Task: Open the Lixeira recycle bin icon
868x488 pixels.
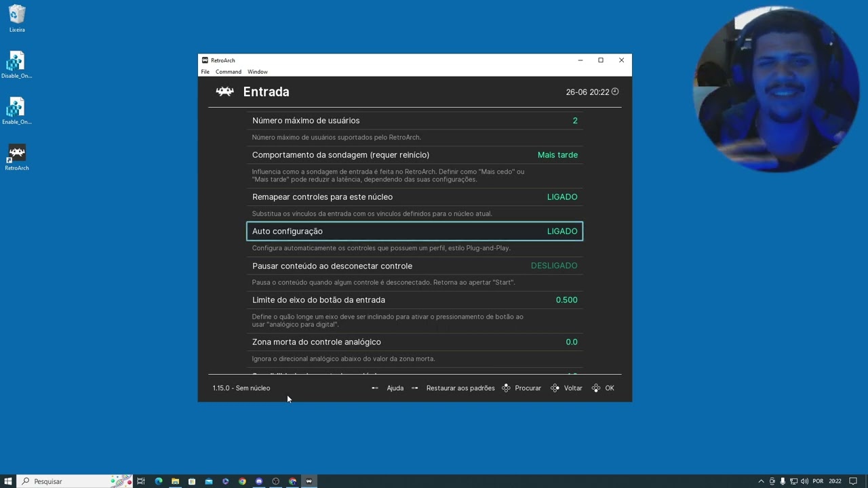Action: point(17,19)
